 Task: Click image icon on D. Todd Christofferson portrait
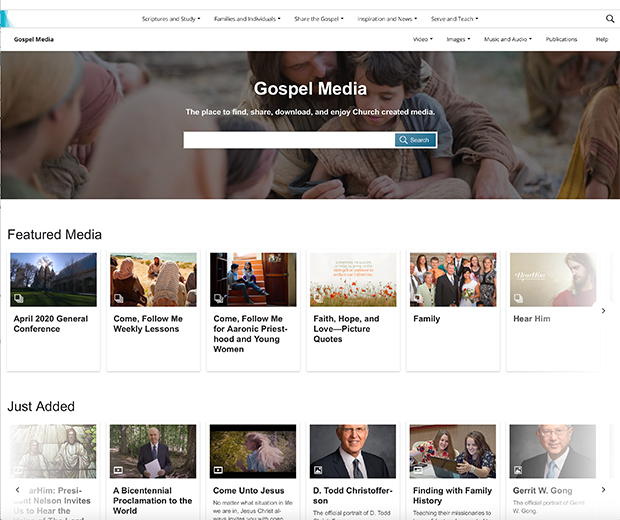point(318,470)
